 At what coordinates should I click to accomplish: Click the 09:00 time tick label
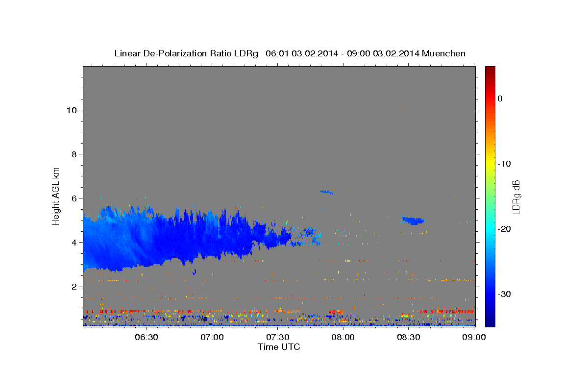474,337
